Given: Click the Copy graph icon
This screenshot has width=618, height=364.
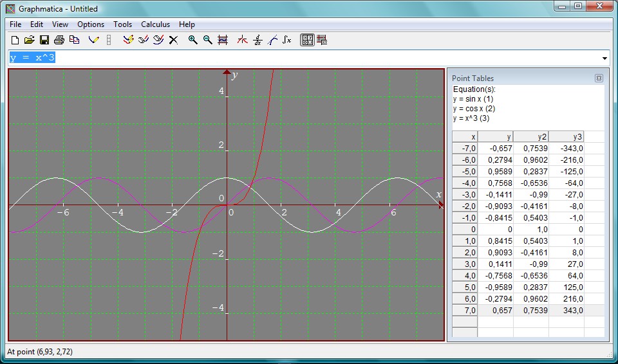Looking at the screenshot, I should 74,40.
